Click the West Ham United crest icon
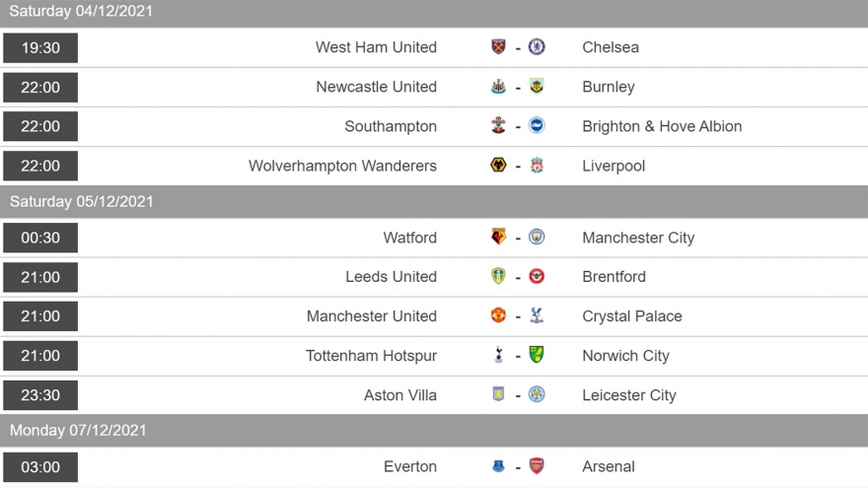 click(x=499, y=47)
